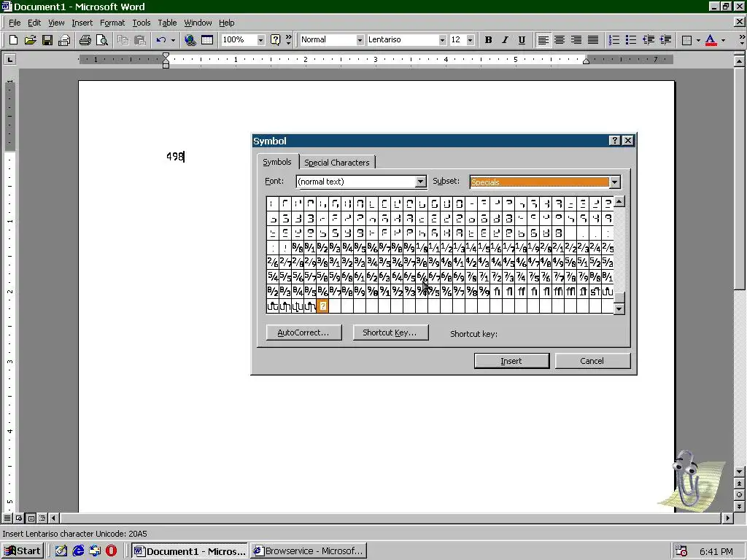Switch to Normal view icon
The width and height of the screenshot is (747, 560).
(x=7, y=518)
